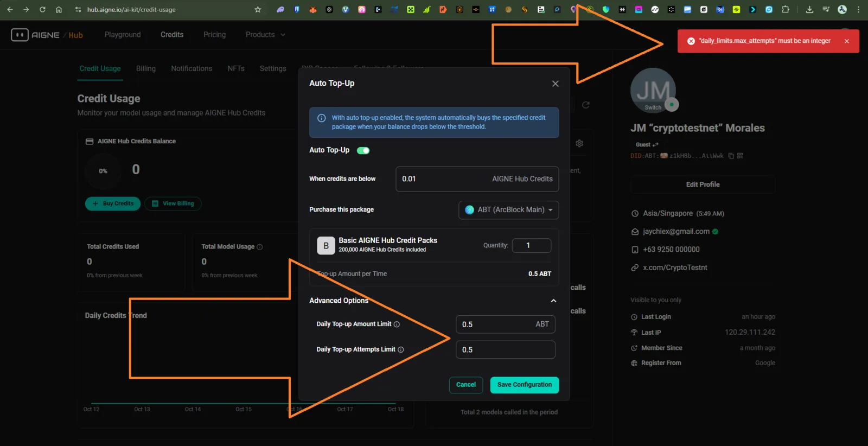Viewport: 868px width, 446px height.
Task: Open the browser media controls icon
Action: (x=826, y=9)
